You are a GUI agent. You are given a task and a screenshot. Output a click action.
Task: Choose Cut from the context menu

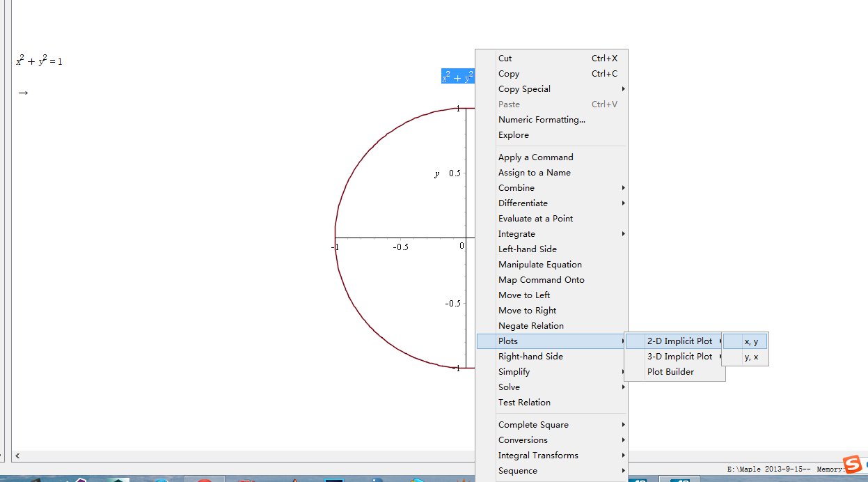pyautogui.click(x=505, y=59)
